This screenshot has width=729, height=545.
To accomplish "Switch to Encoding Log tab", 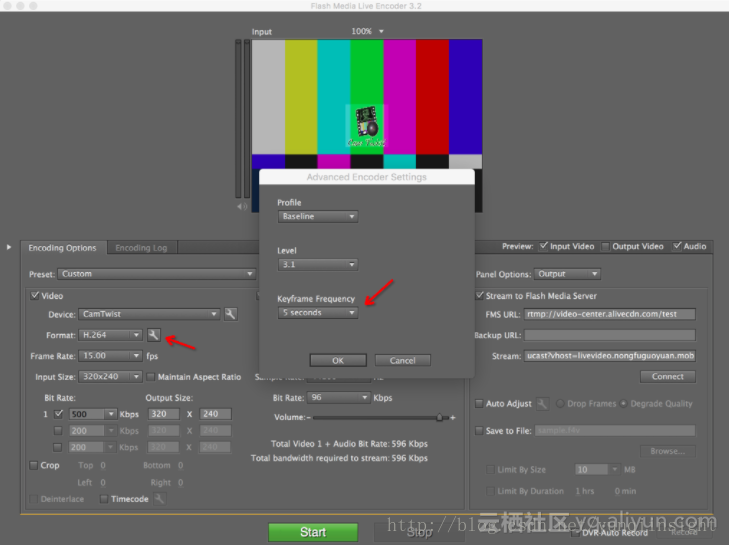I will (x=141, y=248).
